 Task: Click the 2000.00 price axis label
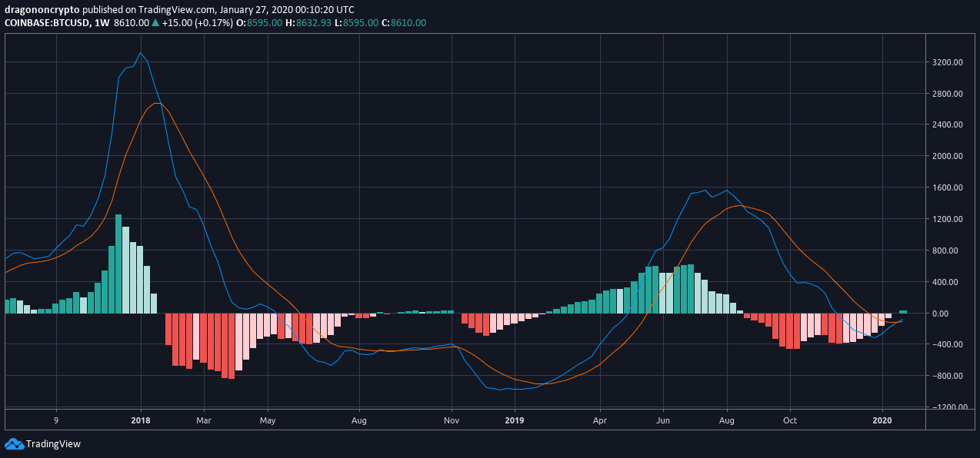click(x=947, y=156)
